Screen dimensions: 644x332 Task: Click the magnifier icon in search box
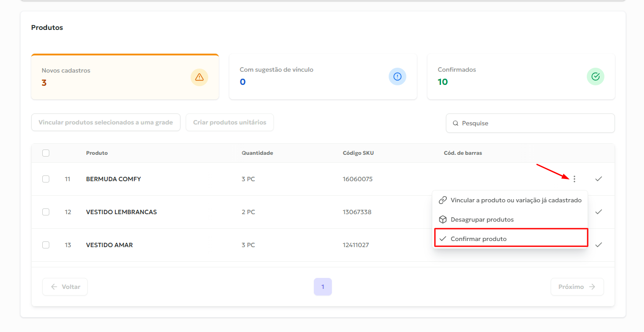pyautogui.click(x=456, y=124)
